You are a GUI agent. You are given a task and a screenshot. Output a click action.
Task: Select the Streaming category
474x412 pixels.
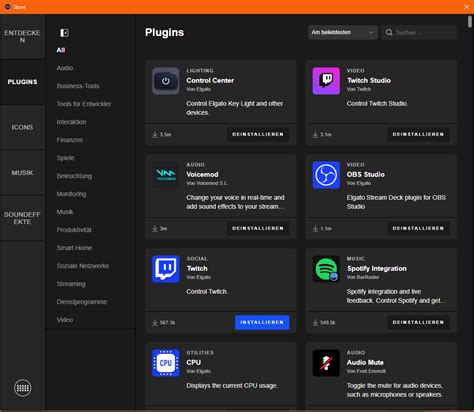(71, 284)
